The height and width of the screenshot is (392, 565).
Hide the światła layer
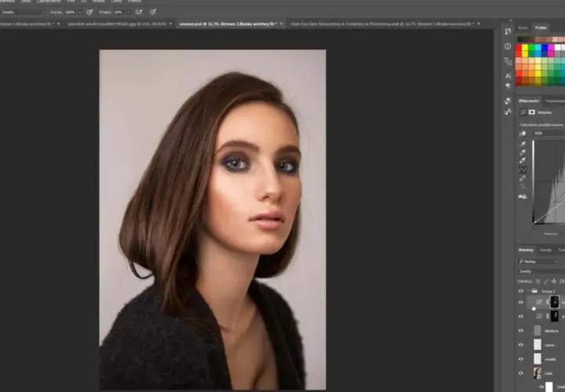(x=521, y=359)
